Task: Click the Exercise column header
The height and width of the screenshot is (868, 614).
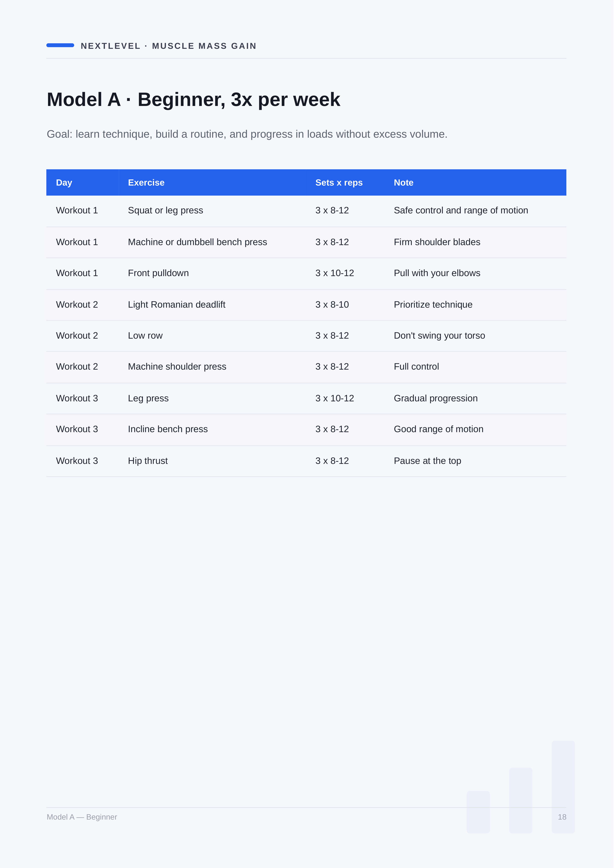Action: tap(146, 183)
